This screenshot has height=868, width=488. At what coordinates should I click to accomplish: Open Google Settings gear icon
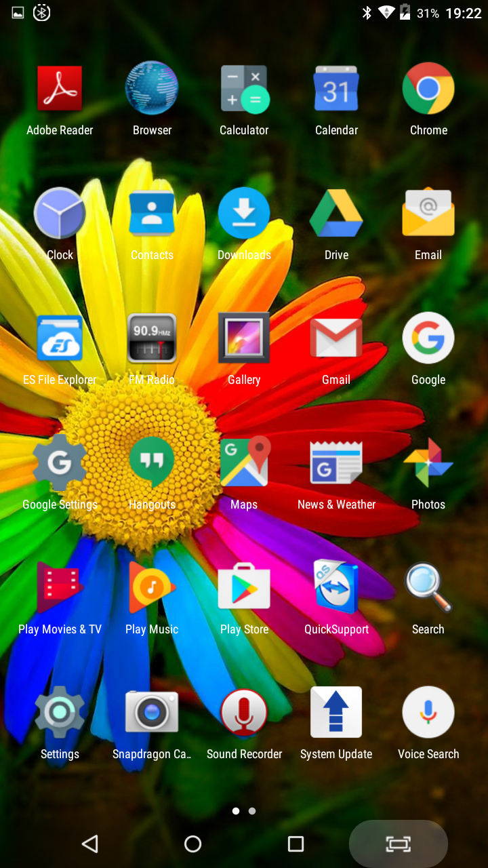click(60, 463)
